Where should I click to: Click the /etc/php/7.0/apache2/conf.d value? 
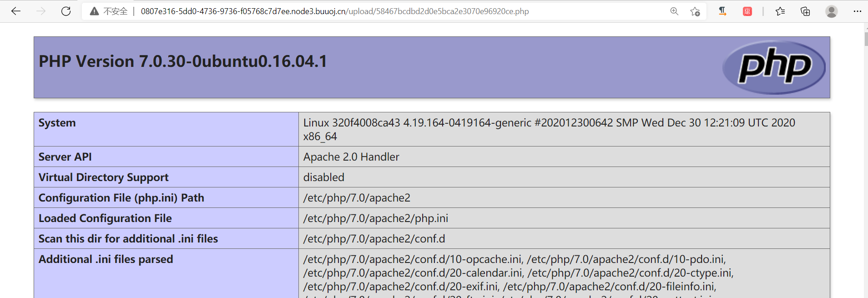[374, 239]
